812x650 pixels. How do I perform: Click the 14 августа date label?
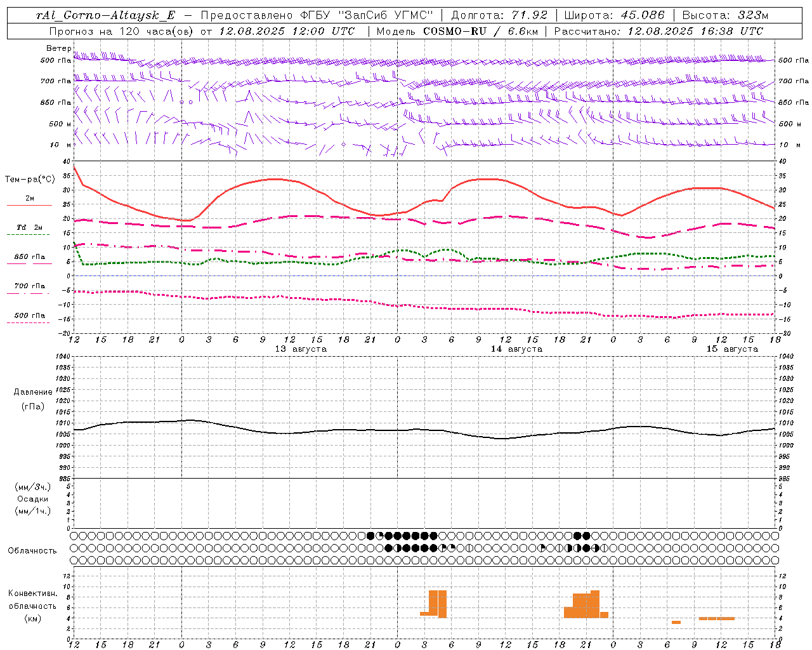click(x=516, y=349)
